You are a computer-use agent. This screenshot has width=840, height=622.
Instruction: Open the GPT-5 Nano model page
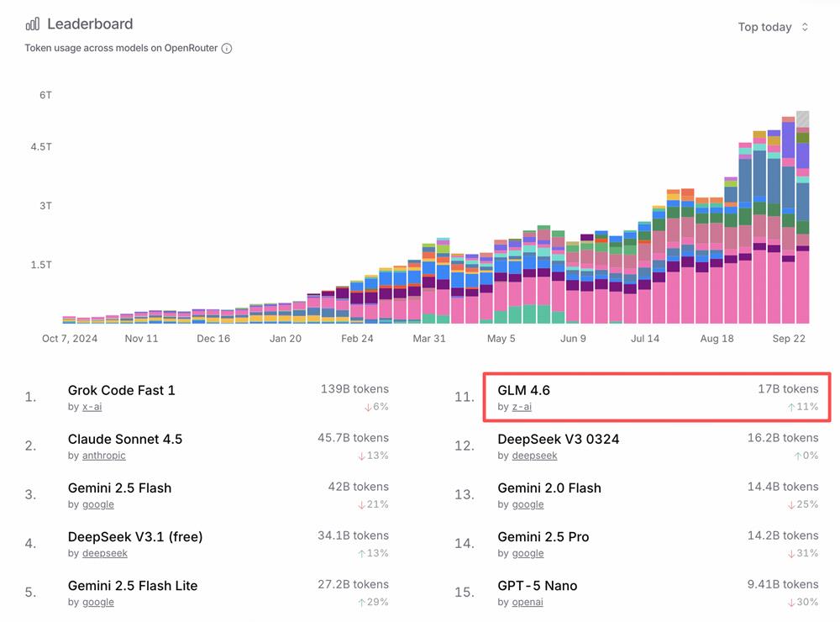coord(538,585)
